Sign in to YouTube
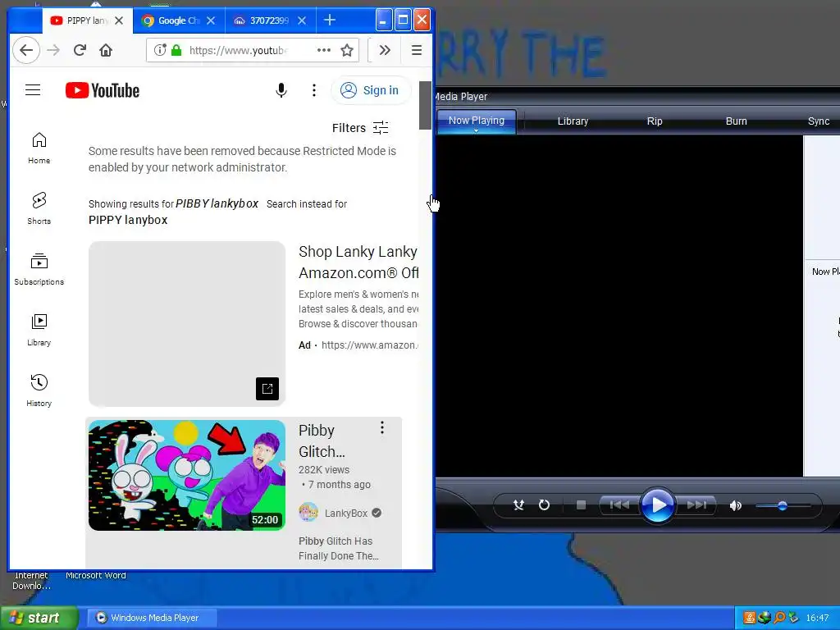840x630 pixels. point(371,90)
